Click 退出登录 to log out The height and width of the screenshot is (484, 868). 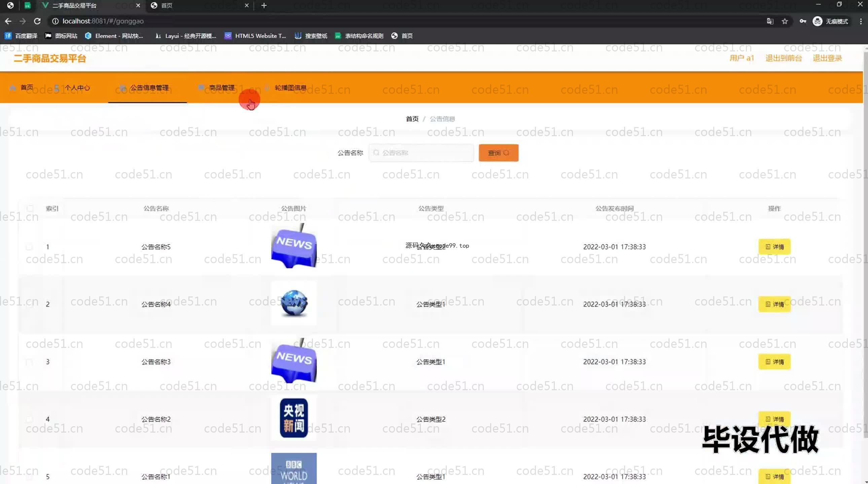(827, 58)
